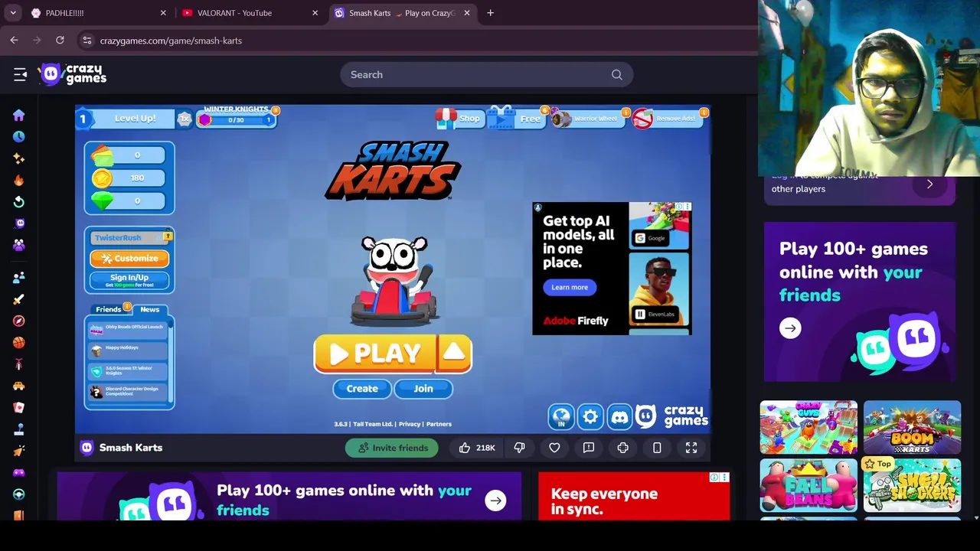This screenshot has height=551, width=980.
Task: Switch to PADHLE!!!!! browser tab
Action: (97, 13)
